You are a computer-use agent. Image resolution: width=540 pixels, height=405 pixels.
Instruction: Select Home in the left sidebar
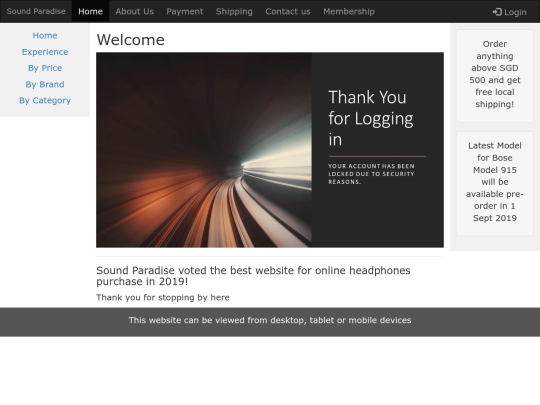45,35
